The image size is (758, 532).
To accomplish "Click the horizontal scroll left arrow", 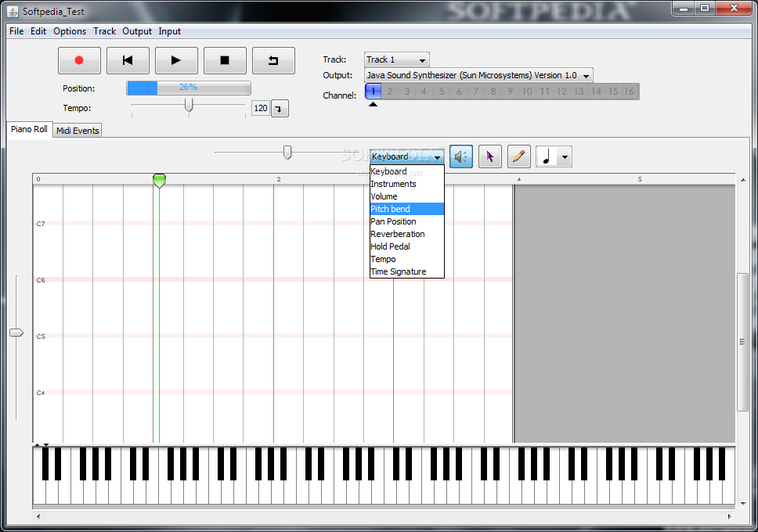I will pos(38,516).
